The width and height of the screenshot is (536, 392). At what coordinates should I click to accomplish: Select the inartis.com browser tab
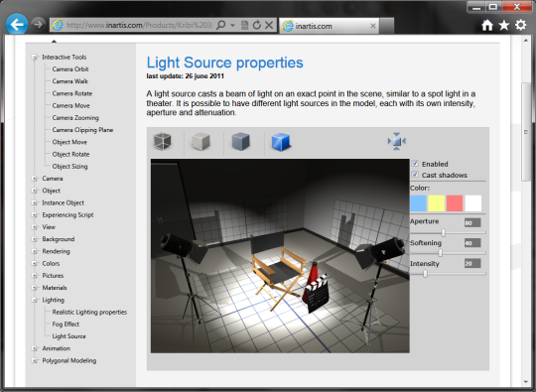330,26
